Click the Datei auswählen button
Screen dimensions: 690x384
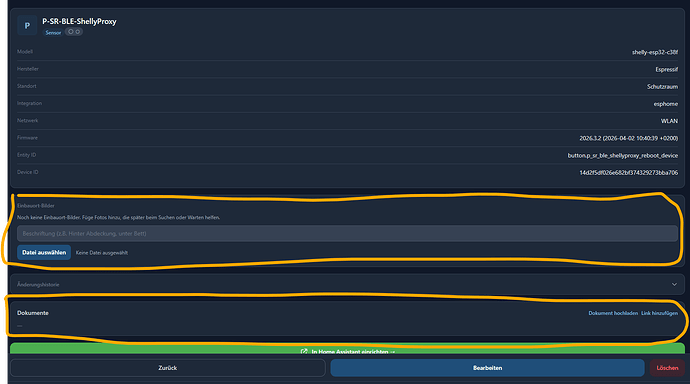[44, 252]
